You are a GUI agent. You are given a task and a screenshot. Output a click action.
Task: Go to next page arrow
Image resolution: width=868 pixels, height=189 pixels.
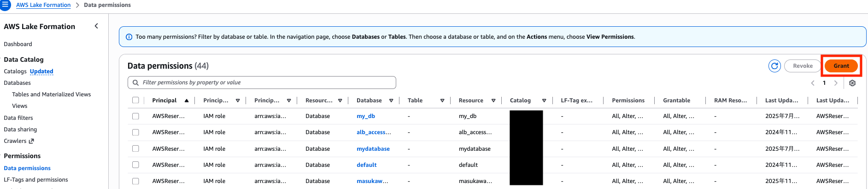click(x=836, y=83)
